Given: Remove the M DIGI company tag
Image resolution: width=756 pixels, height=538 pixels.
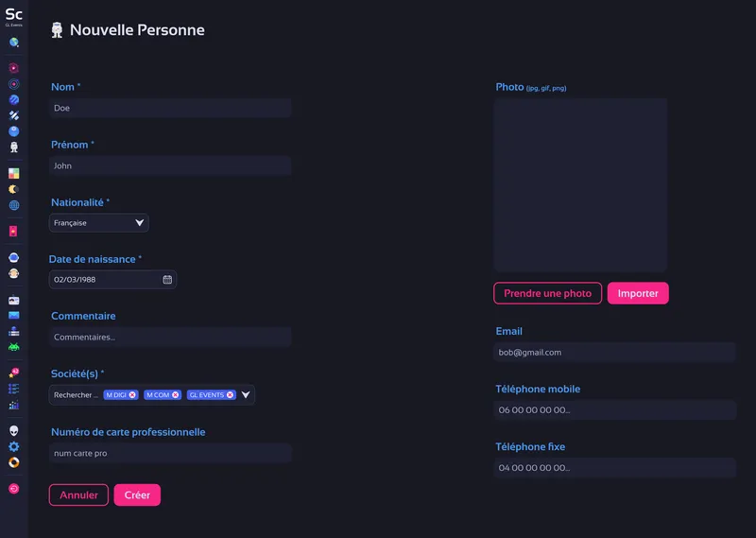Looking at the screenshot, I should [133, 395].
